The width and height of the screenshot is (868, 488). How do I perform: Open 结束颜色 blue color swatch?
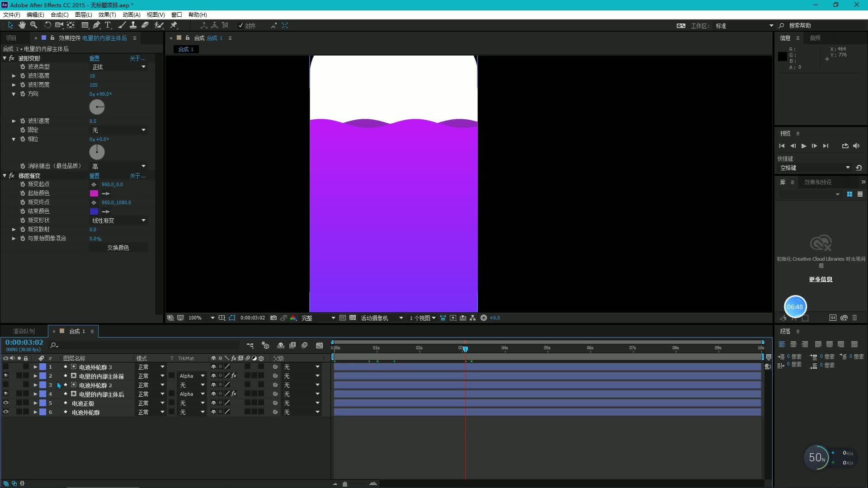(x=94, y=211)
